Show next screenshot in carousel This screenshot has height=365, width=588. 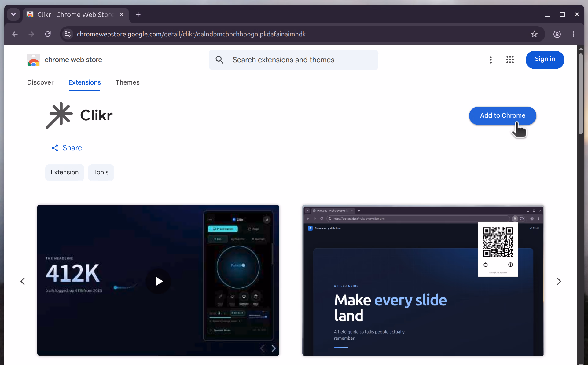point(559,281)
